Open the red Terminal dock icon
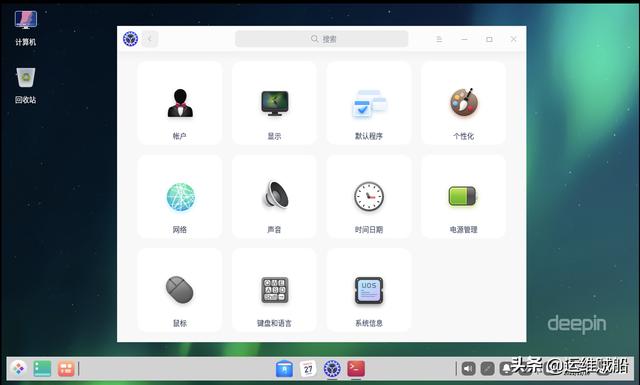Viewport: 640px width, 385px height. (356, 369)
